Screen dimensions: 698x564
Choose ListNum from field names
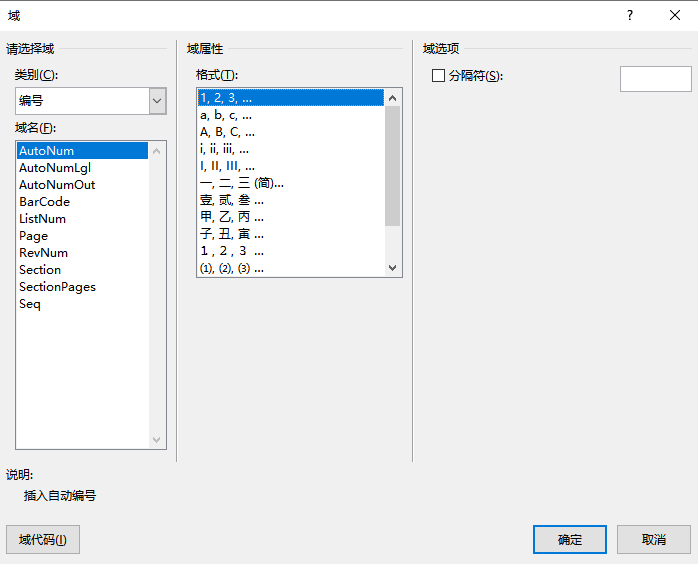[82, 219]
